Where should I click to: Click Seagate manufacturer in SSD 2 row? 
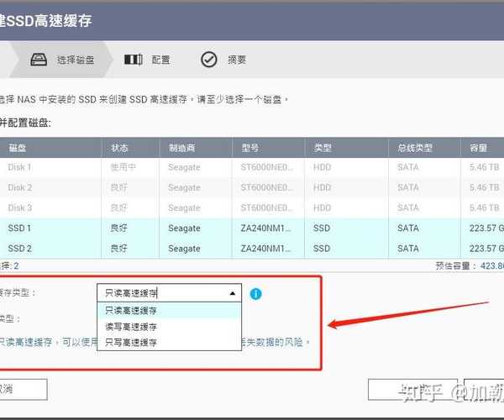click(184, 249)
